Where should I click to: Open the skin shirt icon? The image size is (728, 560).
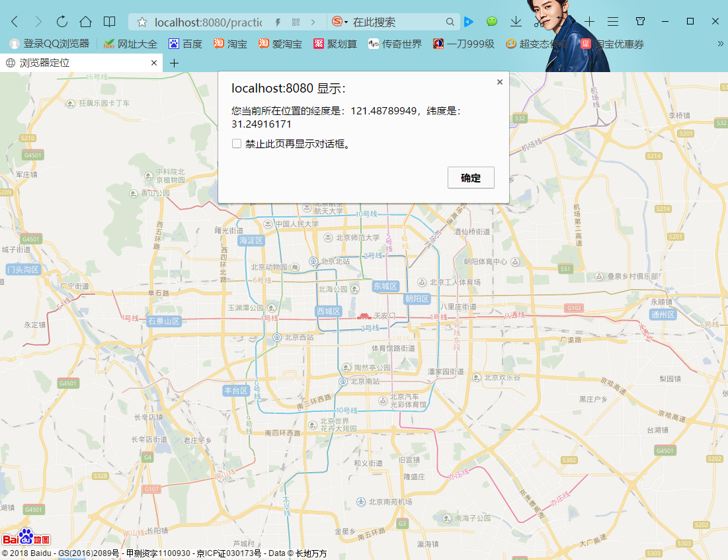[640, 21]
